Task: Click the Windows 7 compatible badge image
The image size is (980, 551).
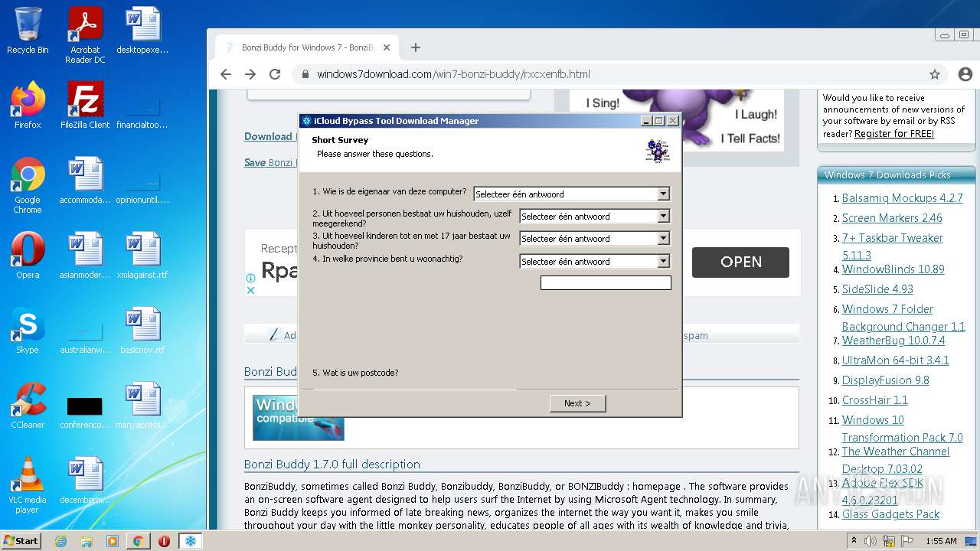Action: [299, 416]
